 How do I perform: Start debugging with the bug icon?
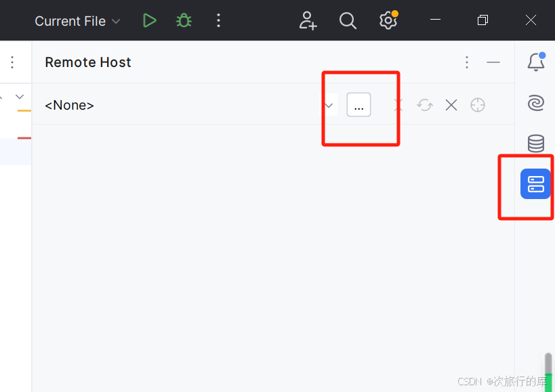[x=184, y=20]
